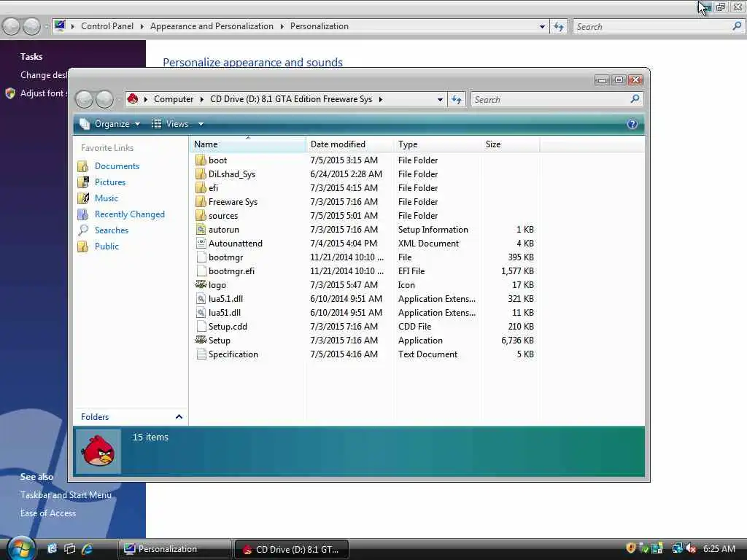
Task: Select the Autounattend XML file icon
Action: 201,243
